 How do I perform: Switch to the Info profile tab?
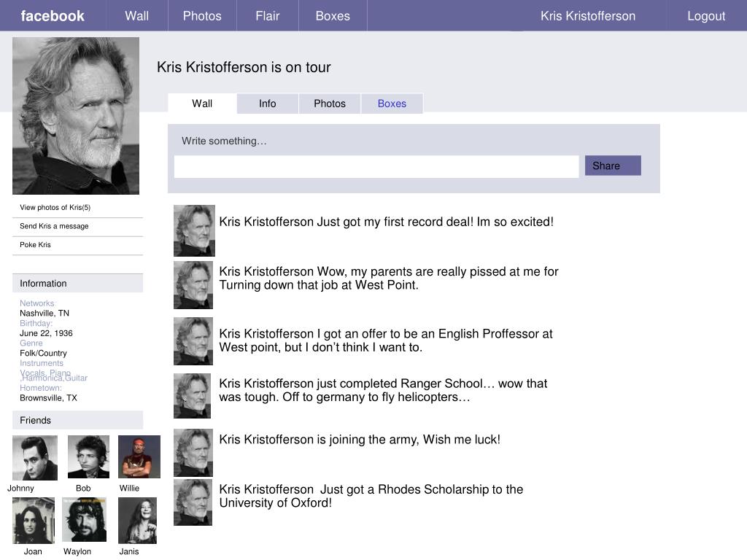coord(267,104)
